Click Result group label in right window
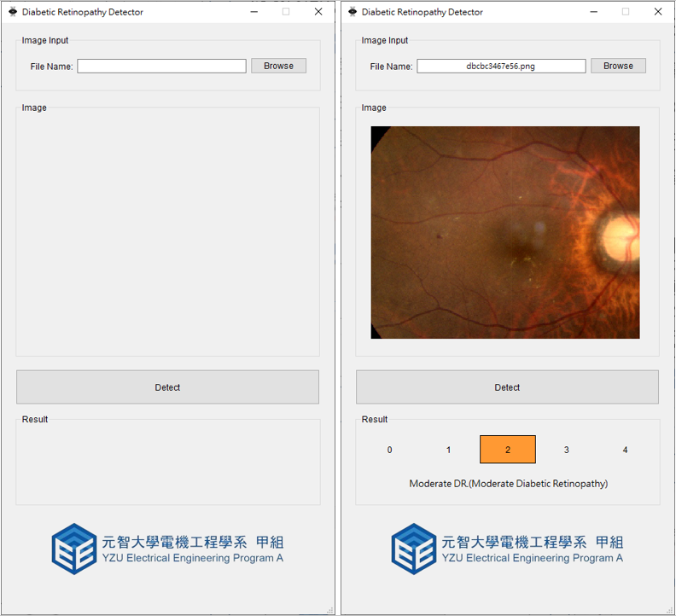676x616 pixels. [x=375, y=419]
